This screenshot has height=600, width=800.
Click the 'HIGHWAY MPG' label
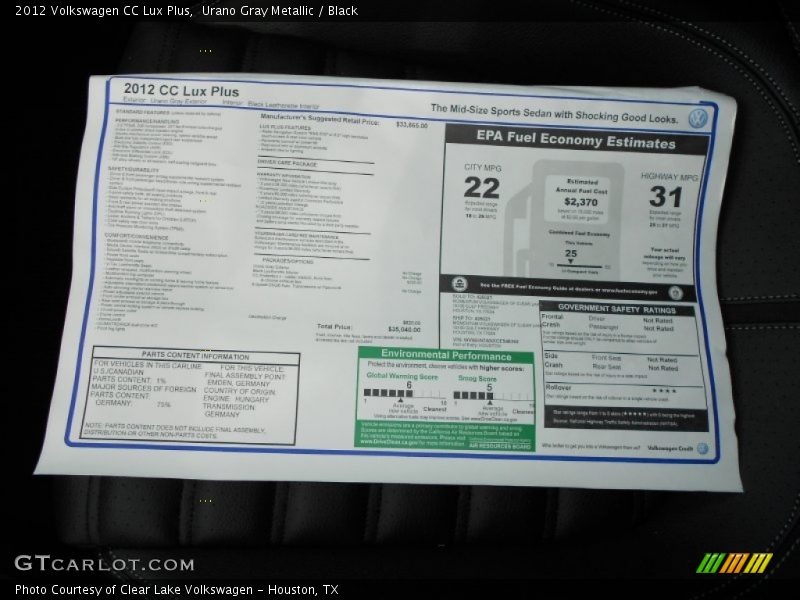(669, 177)
